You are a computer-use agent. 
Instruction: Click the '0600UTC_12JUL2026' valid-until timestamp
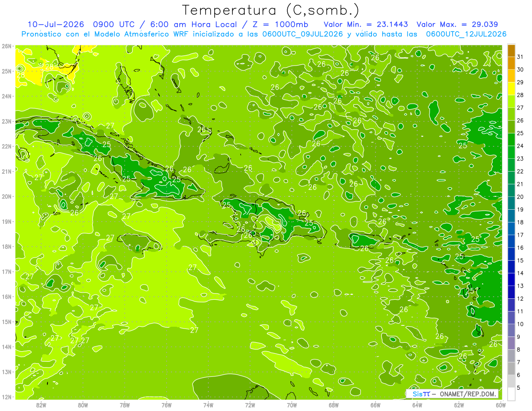(466, 34)
